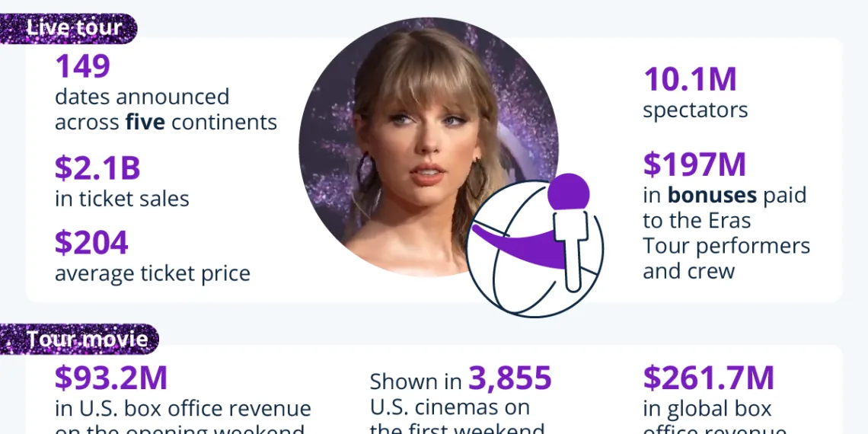Click the "average ticket price" caption
This screenshot has width=868, height=434.
tap(152, 273)
